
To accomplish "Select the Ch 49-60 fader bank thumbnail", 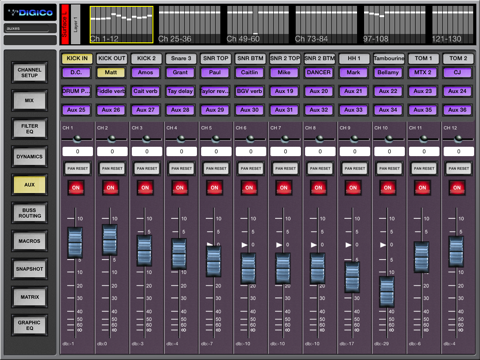I will click(x=258, y=25).
